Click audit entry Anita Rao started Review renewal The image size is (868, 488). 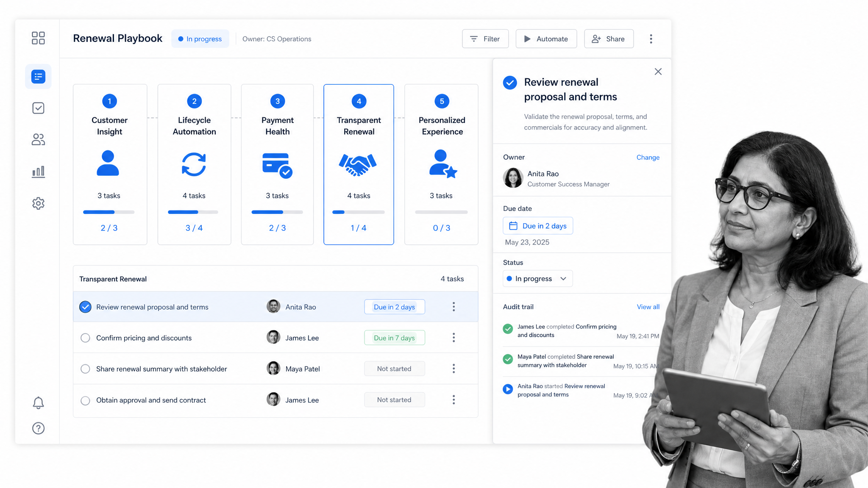click(581, 390)
